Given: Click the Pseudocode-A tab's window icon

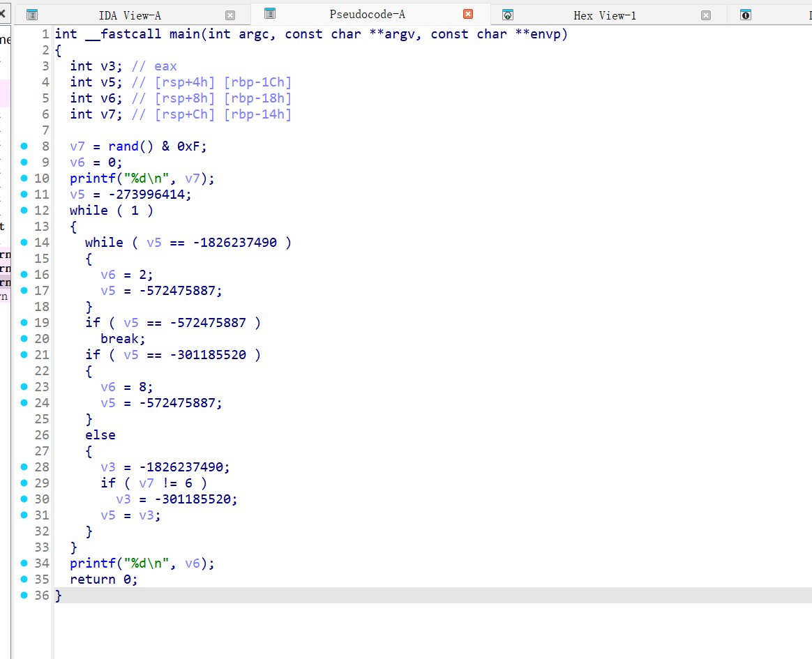Looking at the screenshot, I should tap(269, 14).
